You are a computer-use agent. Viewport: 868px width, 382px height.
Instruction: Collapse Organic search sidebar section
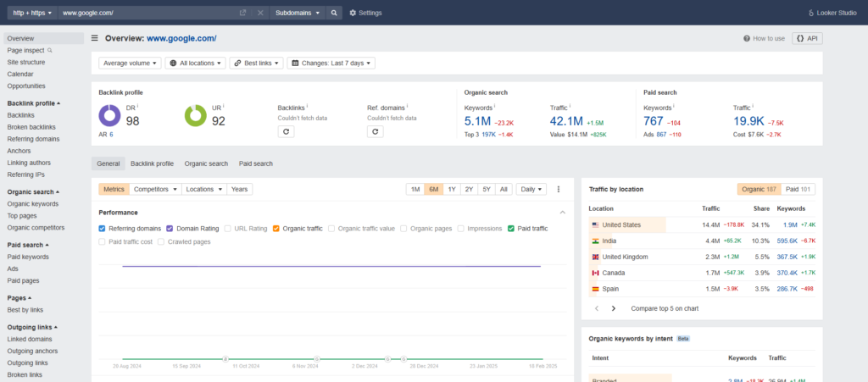34,191
